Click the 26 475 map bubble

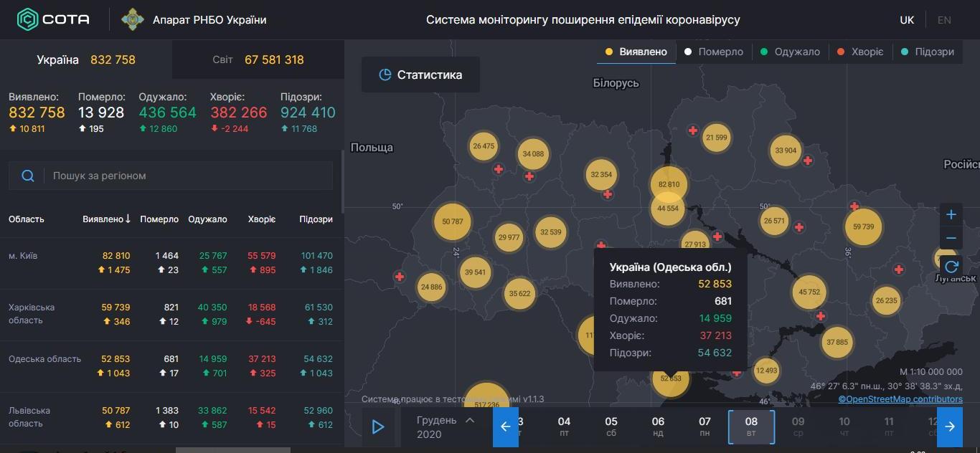(484, 146)
